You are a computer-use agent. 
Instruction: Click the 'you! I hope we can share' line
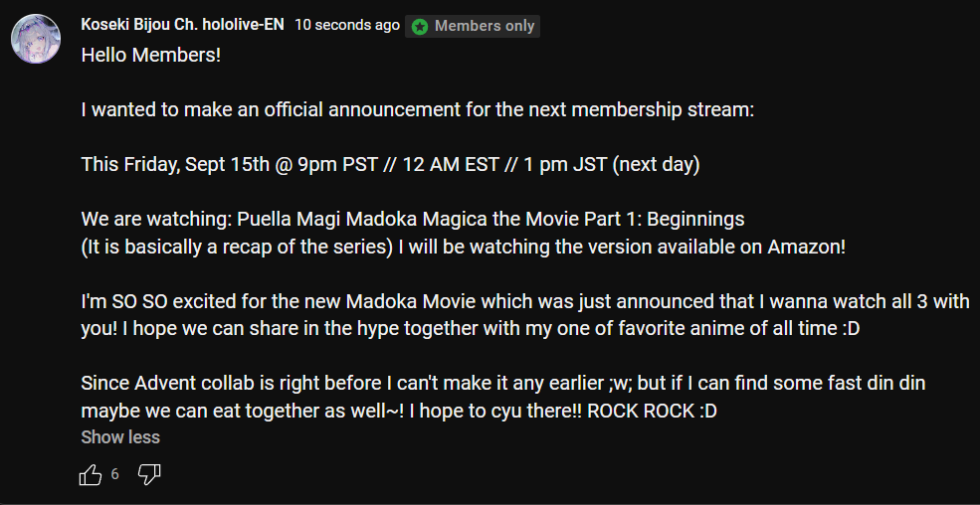pos(470,329)
